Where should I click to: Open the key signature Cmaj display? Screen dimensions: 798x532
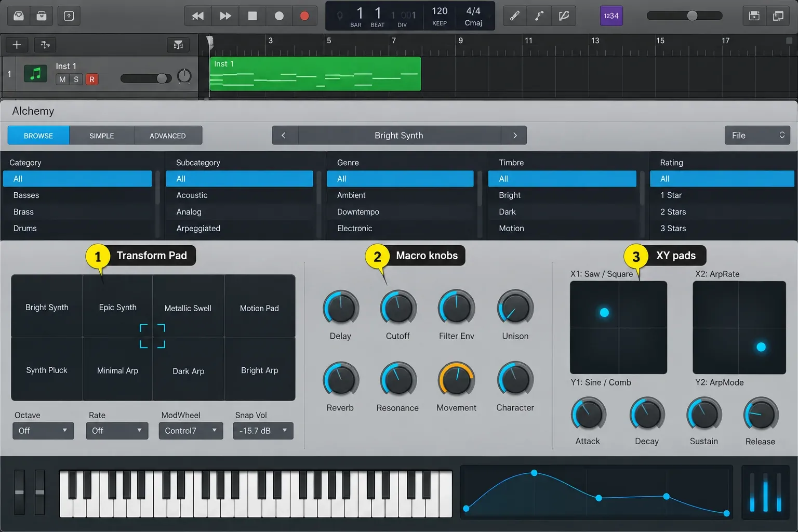pos(473,23)
